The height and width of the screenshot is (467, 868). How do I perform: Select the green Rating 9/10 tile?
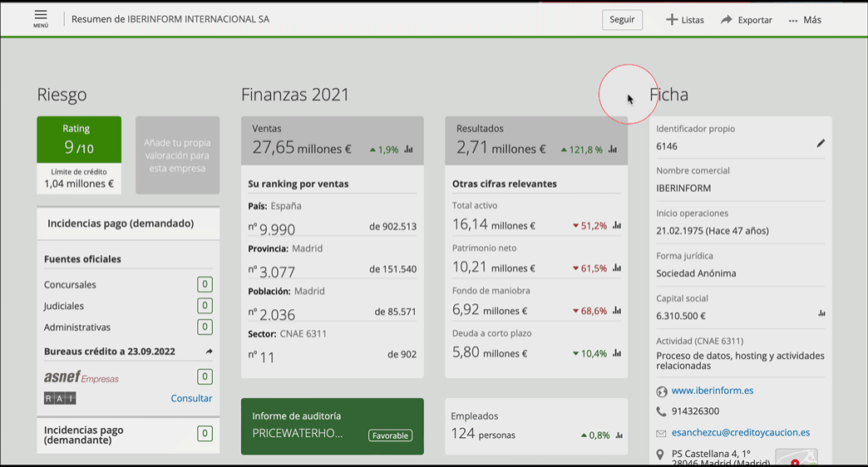(79, 140)
